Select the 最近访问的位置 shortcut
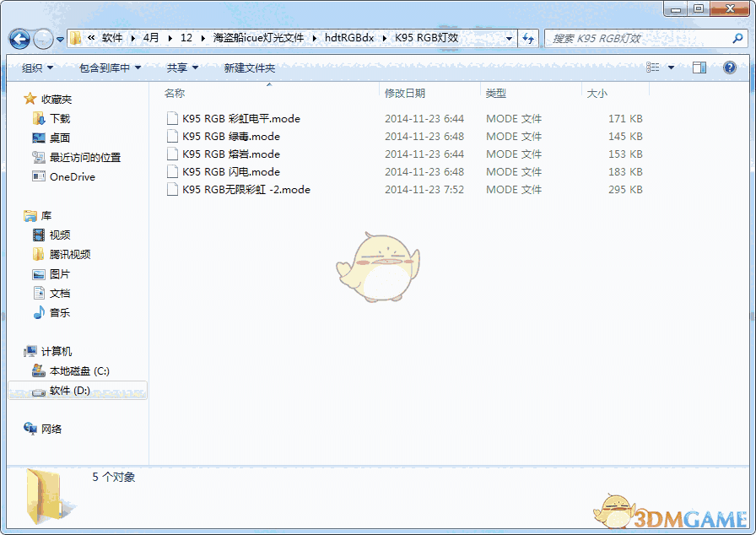This screenshot has width=756, height=535. [76, 156]
